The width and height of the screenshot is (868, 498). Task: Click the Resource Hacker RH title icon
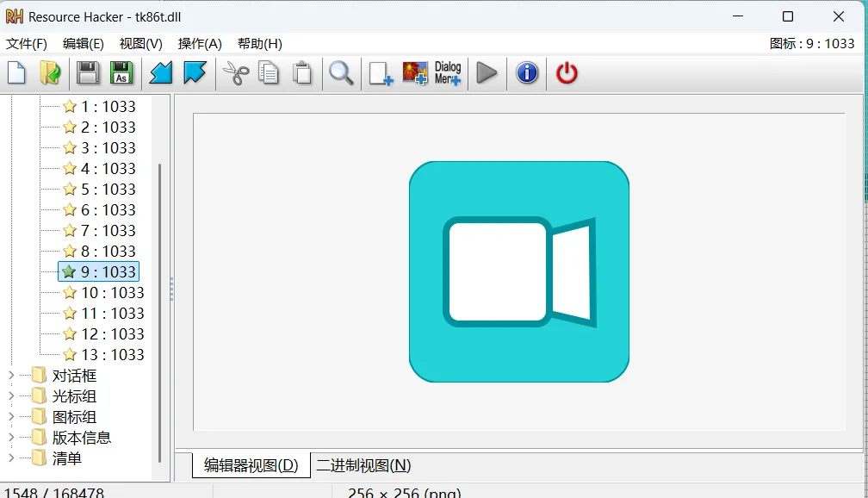point(15,17)
